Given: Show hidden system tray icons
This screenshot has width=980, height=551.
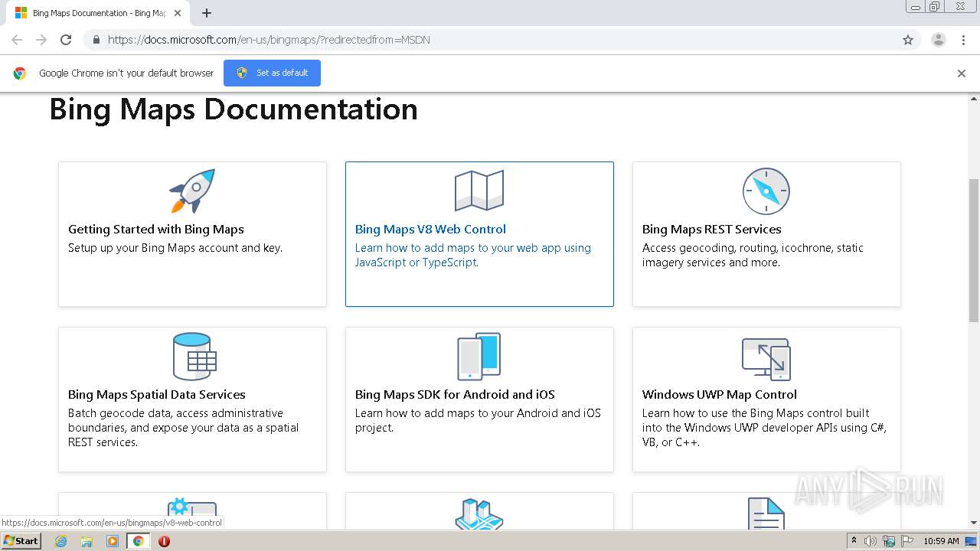Looking at the screenshot, I should coord(854,541).
